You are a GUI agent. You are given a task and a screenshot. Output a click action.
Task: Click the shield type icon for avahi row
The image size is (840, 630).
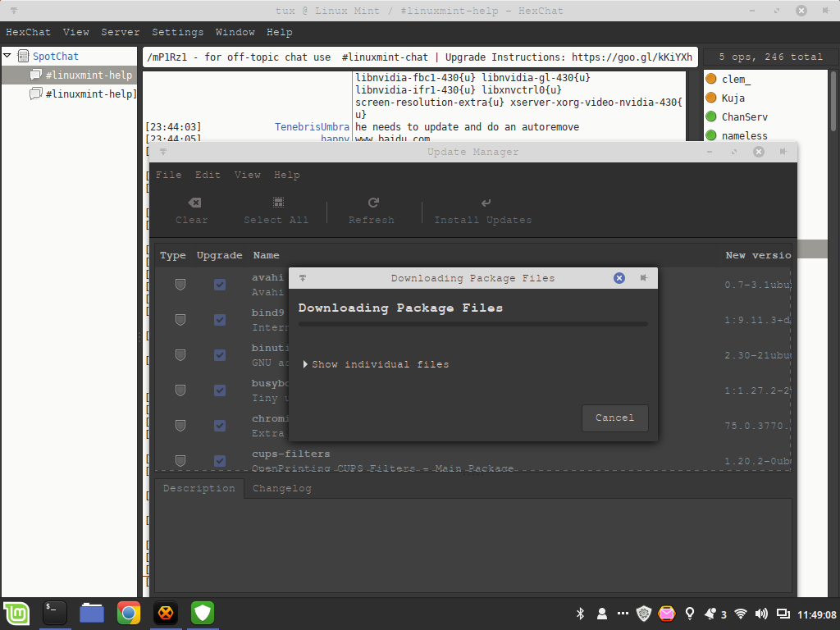coord(180,285)
